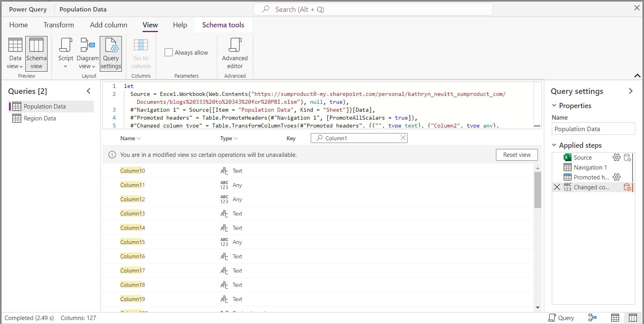Select the Navigation 1 step

(x=590, y=167)
